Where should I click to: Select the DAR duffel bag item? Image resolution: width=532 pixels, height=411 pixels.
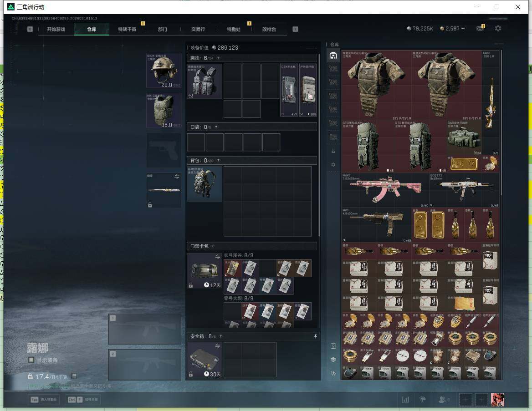click(464, 138)
